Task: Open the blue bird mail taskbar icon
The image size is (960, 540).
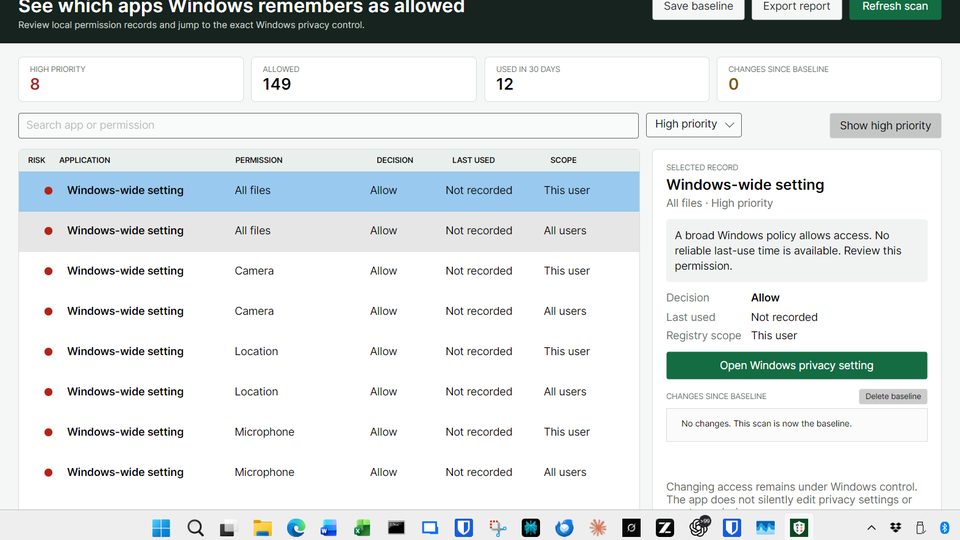Action: [x=564, y=527]
